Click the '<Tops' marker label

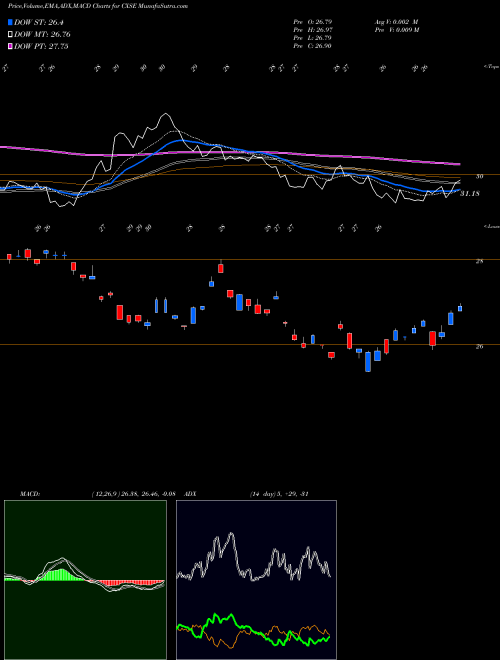point(491,67)
